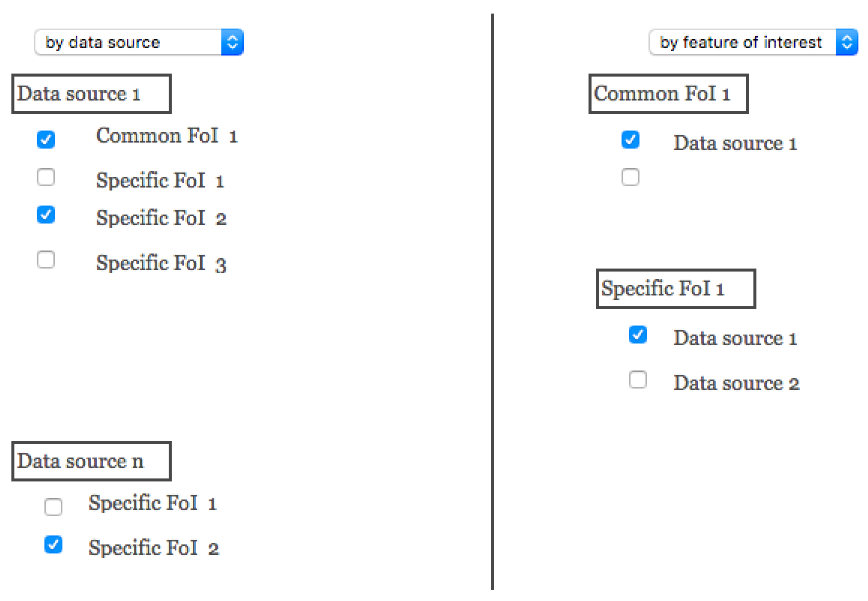Check Specific FoI 1 under Data source n
Image resolution: width=868 pixels, height=601 pixels.
tap(53, 507)
